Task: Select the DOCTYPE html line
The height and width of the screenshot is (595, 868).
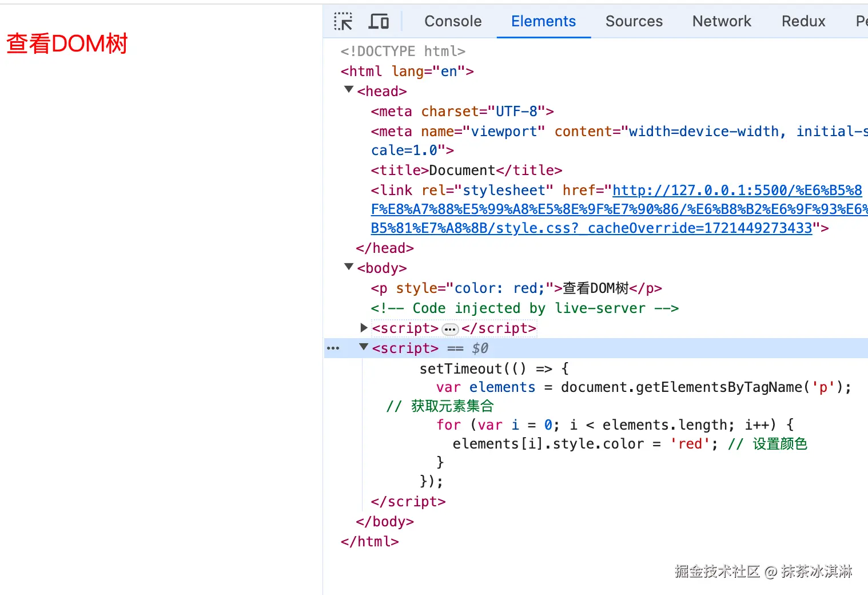Action: [x=403, y=51]
